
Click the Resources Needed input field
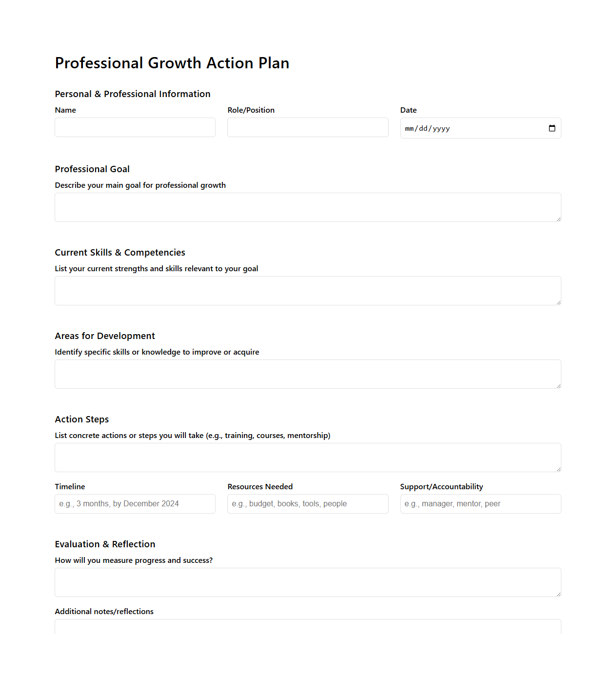(307, 503)
